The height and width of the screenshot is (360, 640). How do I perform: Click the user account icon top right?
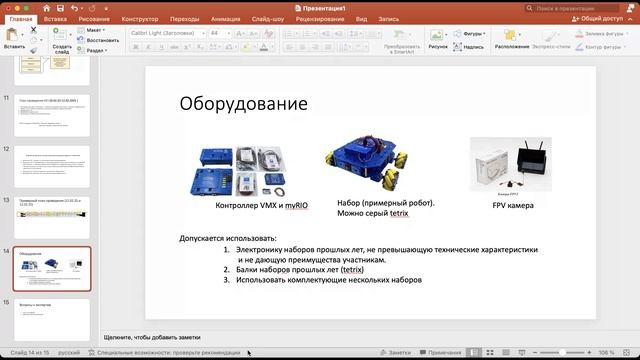click(x=630, y=8)
